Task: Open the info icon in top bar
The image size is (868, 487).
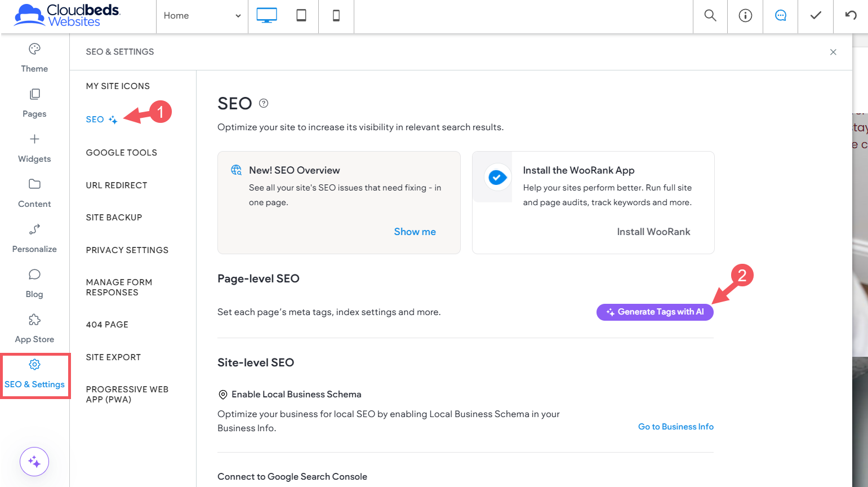Action: click(x=745, y=16)
